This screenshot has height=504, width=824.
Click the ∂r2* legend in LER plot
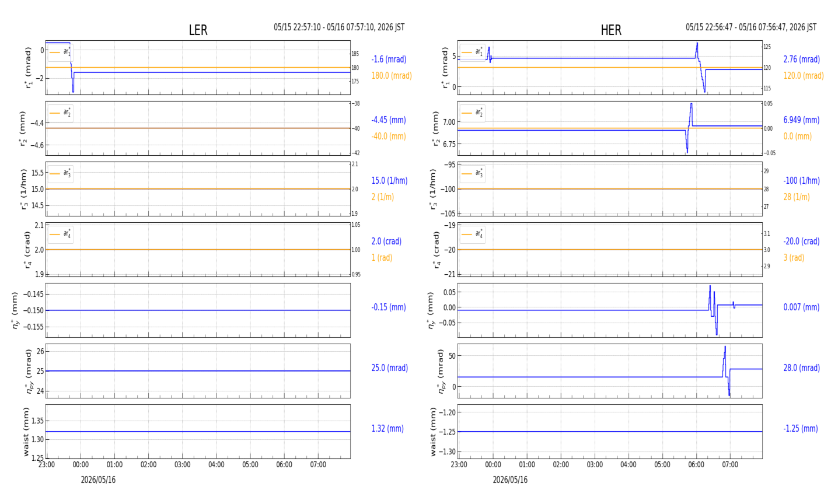pos(60,113)
